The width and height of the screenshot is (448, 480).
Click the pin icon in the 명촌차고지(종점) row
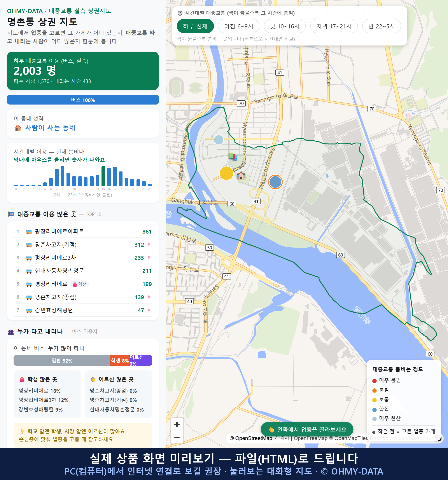click(x=149, y=297)
